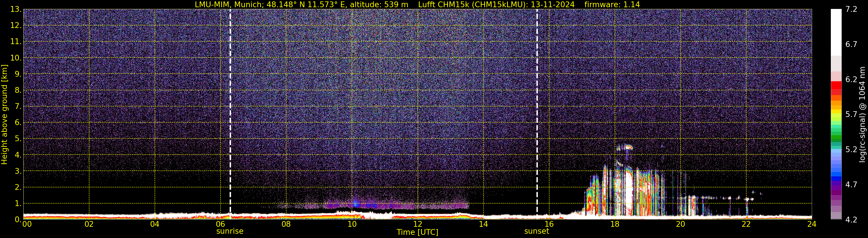Click the white top section of the colorbar
The width and height of the screenshot is (868, 238).
coord(836,32)
